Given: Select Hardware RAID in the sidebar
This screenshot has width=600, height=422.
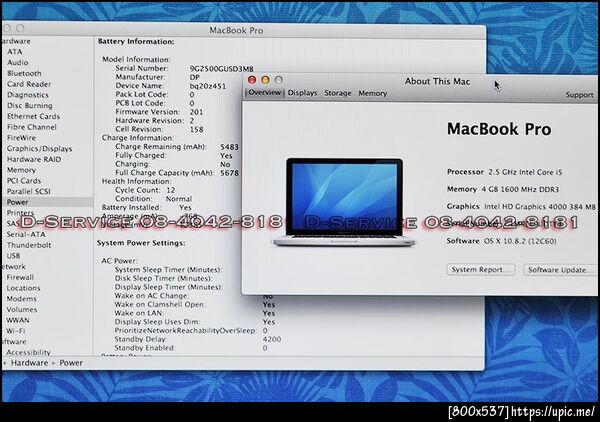Looking at the screenshot, I should [34, 159].
